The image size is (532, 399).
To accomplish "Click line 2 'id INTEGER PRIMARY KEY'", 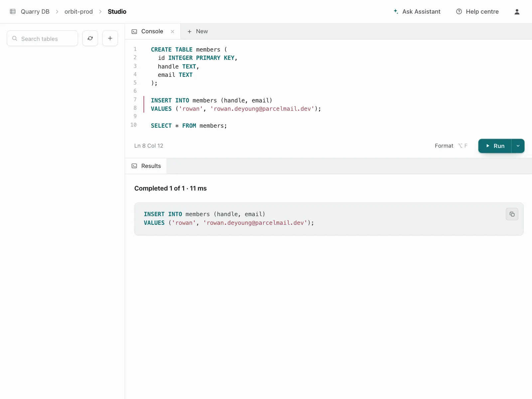I will click(198, 58).
